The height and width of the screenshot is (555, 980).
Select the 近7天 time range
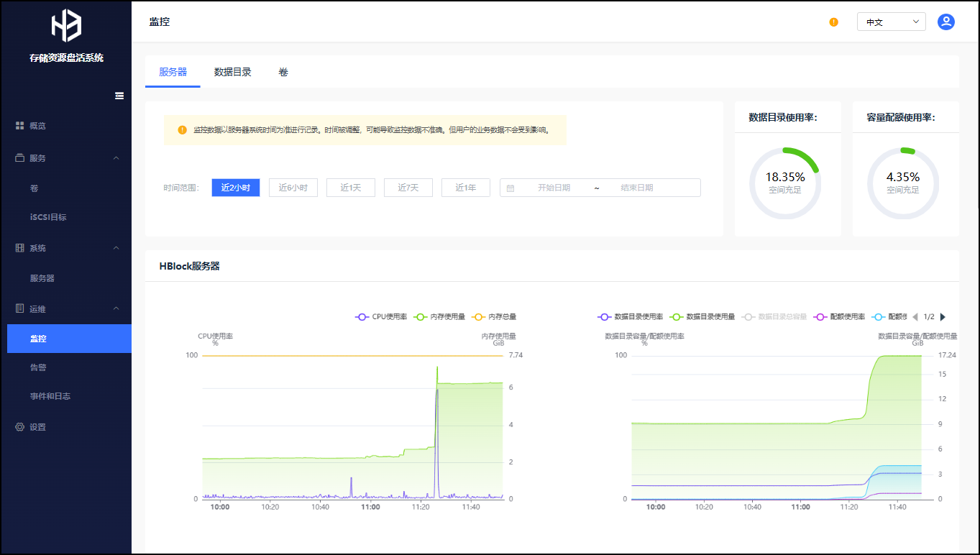408,188
